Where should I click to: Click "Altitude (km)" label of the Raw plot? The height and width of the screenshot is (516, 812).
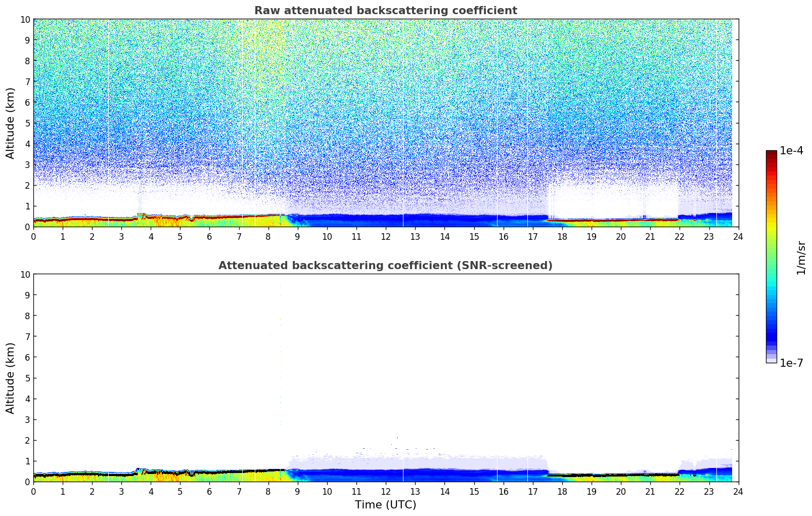(11, 123)
